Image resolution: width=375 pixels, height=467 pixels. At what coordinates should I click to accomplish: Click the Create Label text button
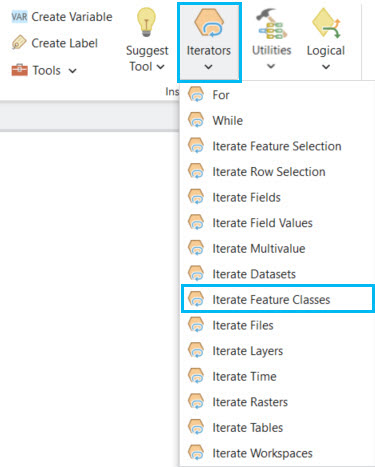tap(64, 43)
